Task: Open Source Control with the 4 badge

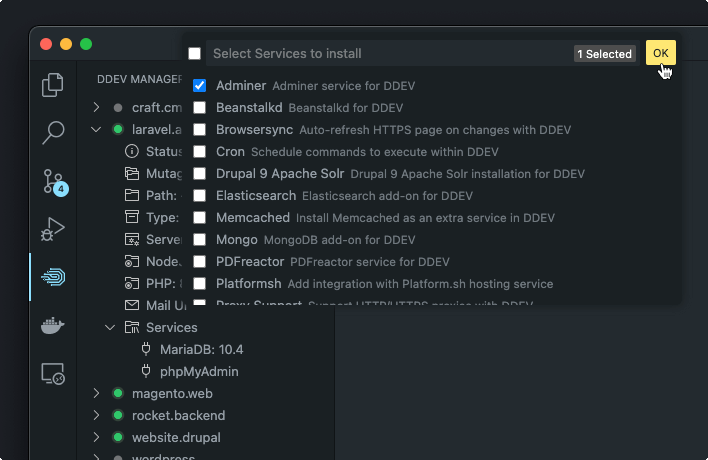Action: point(56,182)
